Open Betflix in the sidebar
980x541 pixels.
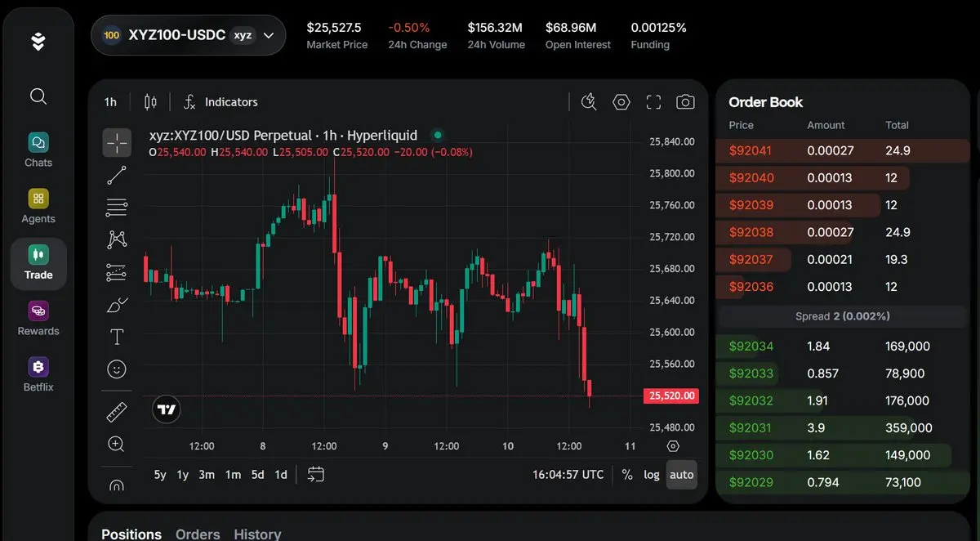click(x=38, y=375)
